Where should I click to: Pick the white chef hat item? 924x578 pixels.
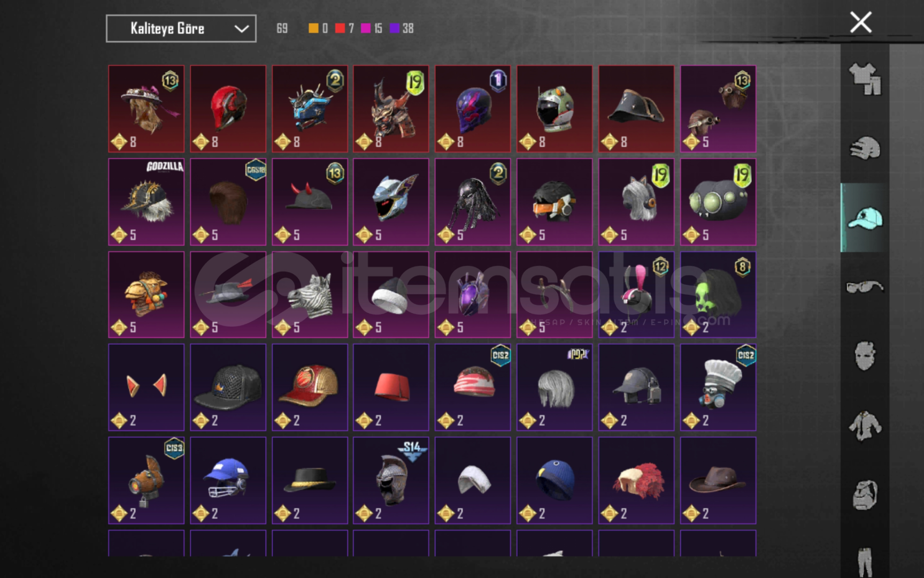(x=718, y=387)
